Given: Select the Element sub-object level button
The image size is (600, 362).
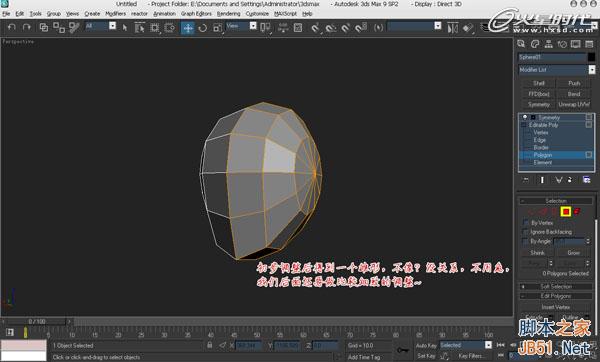Looking at the screenshot, I should tap(577, 211).
